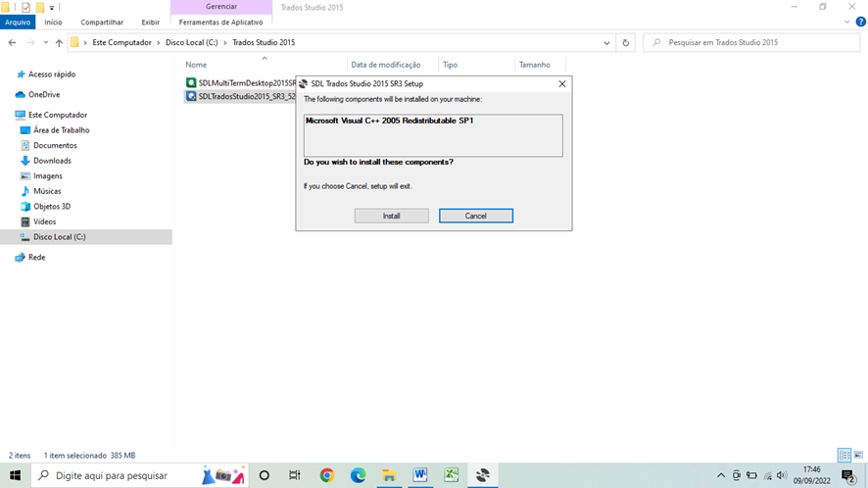Select the SDLMultiTermDesktop2015 installer file
The height and width of the screenshot is (488, 868).
coord(240,83)
